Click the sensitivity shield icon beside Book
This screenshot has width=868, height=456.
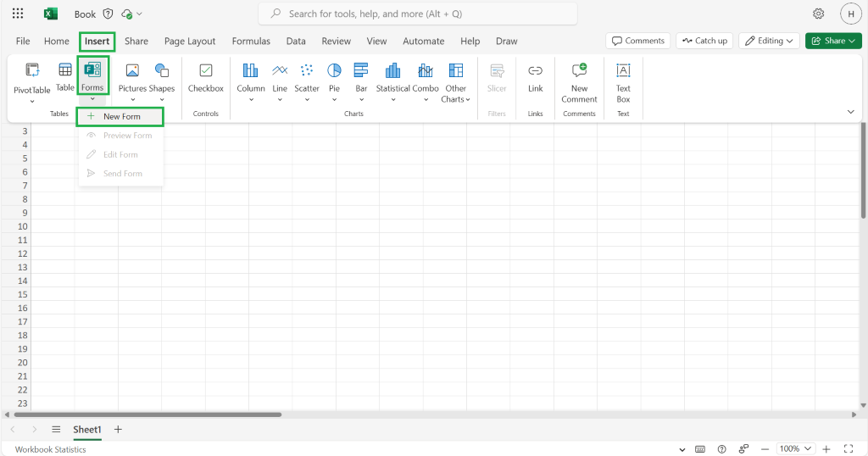click(108, 14)
